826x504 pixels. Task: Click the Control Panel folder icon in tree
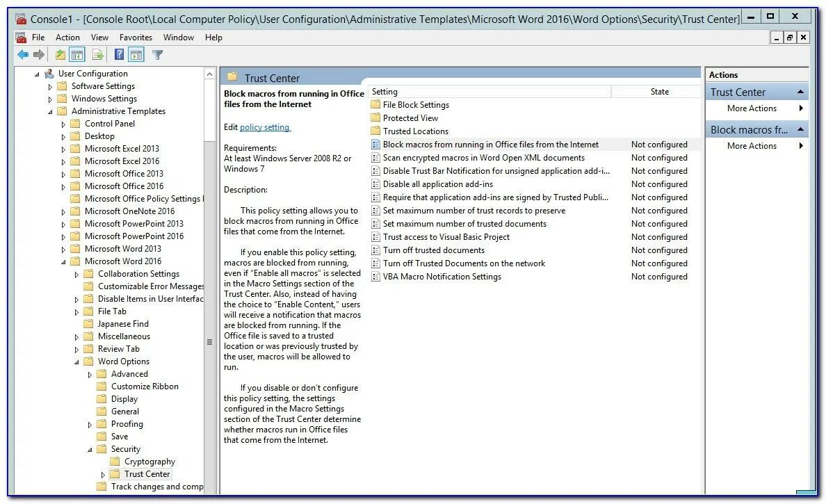coord(75,123)
